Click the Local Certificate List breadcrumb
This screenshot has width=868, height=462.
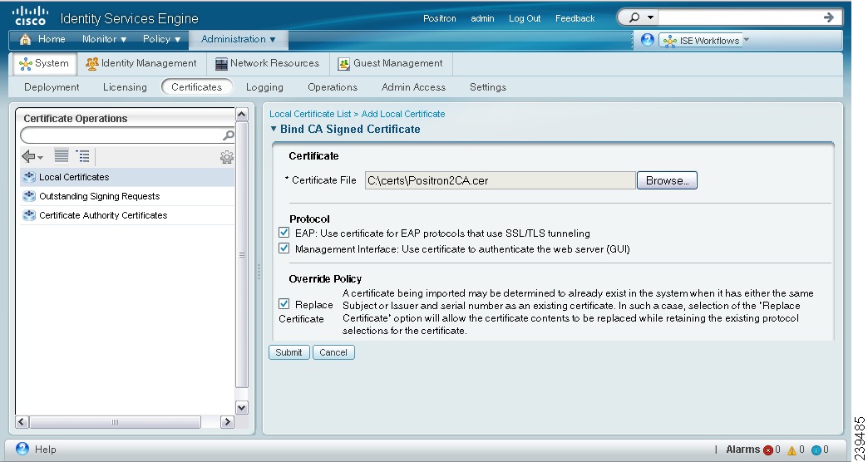pyautogui.click(x=310, y=114)
